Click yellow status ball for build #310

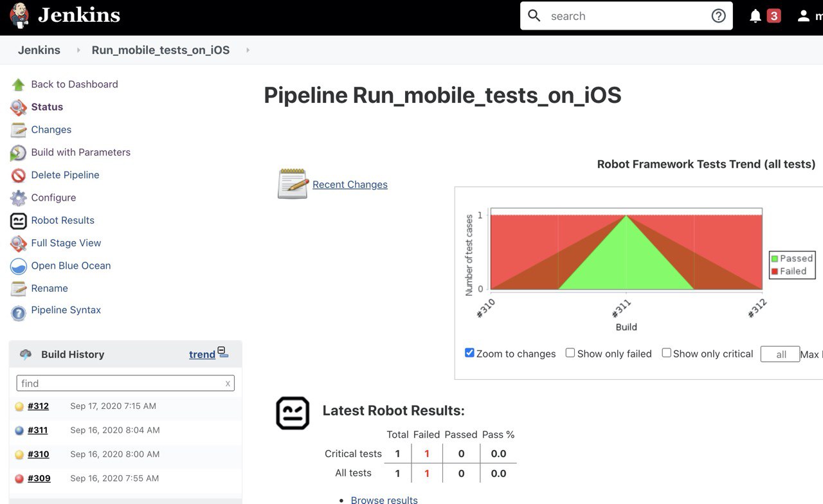(x=19, y=455)
